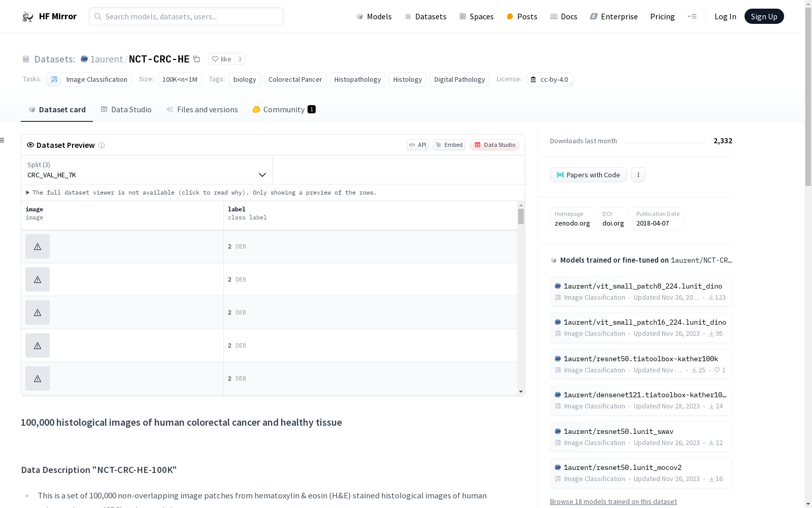The width and height of the screenshot is (812, 508).
Task: Open Posts in the top navigation
Action: tap(522, 16)
